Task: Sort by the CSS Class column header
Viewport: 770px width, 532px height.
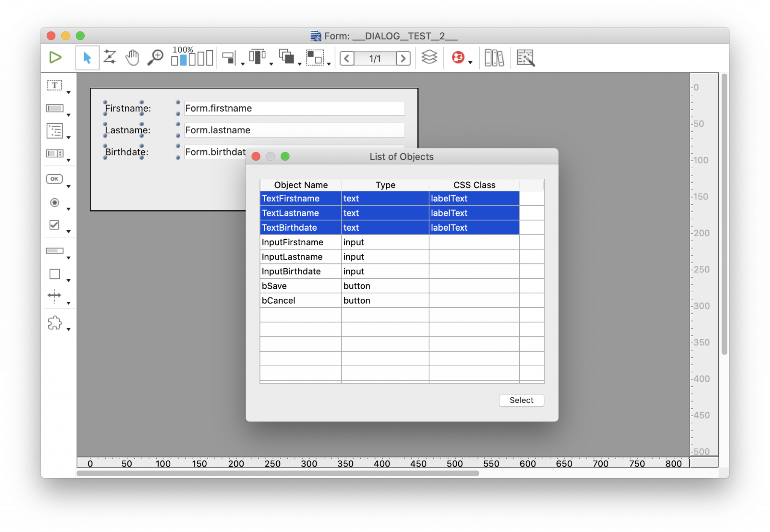Action: [x=474, y=185]
